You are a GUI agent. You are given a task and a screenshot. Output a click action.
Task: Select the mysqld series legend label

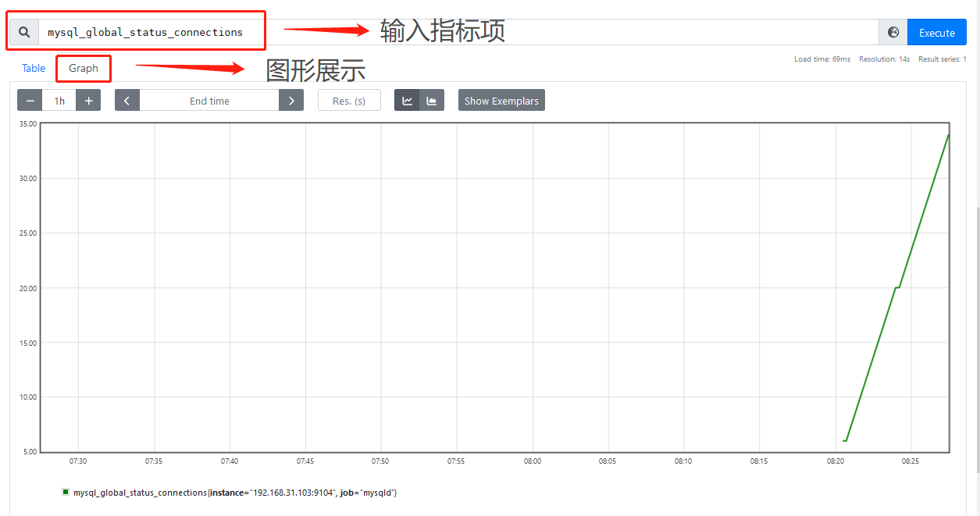pos(235,493)
